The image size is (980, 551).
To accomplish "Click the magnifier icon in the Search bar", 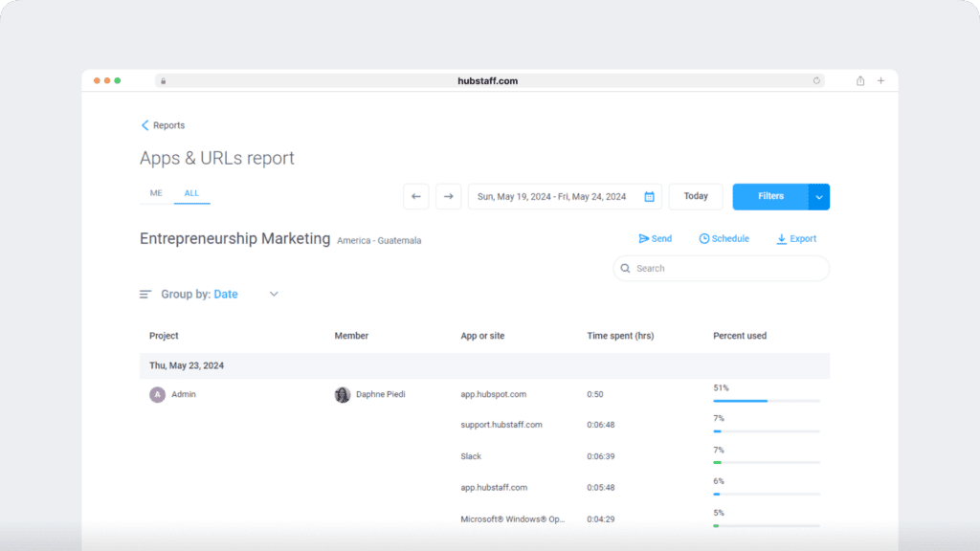I will 626,268.
